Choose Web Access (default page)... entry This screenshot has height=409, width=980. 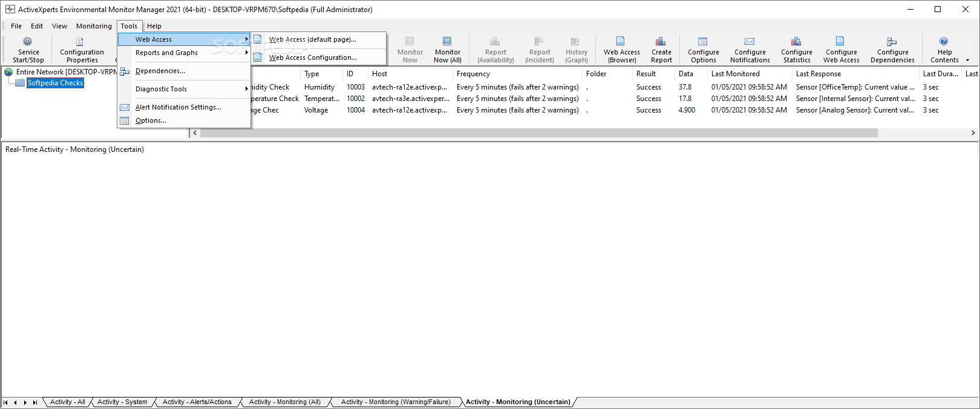[318, 39]
